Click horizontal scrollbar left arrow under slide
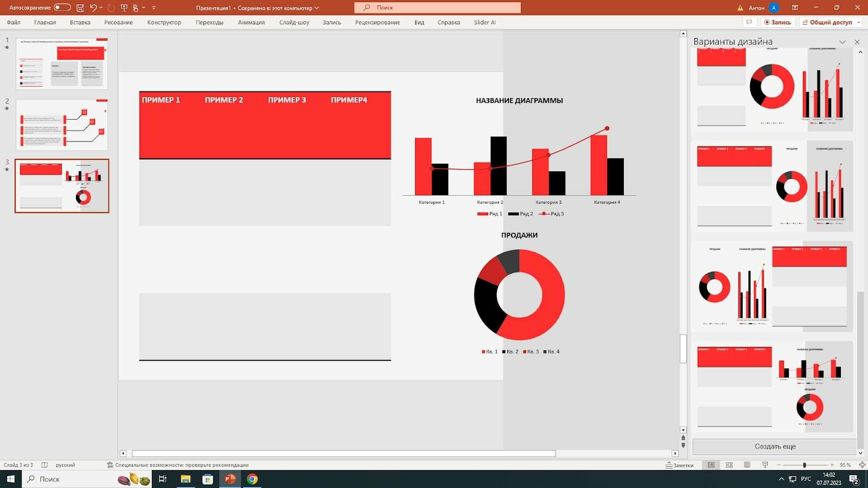Viewport: 868px width, 488px height. 123,453
